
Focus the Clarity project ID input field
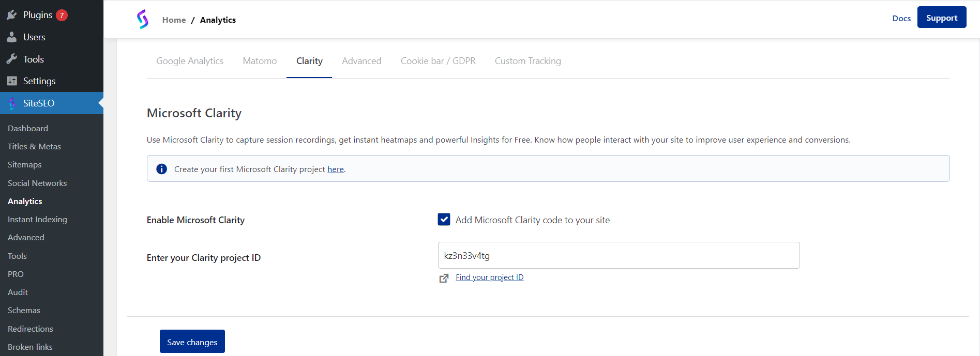(619, 255)
